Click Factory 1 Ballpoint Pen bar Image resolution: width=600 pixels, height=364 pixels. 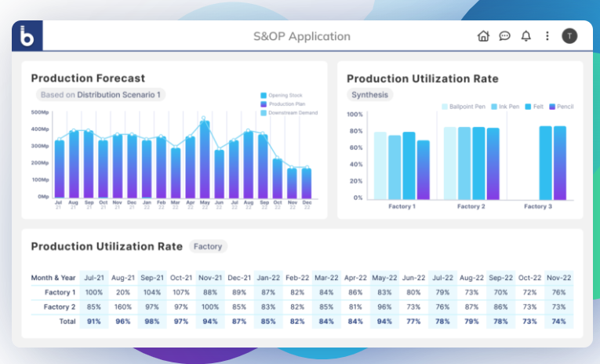380,166
